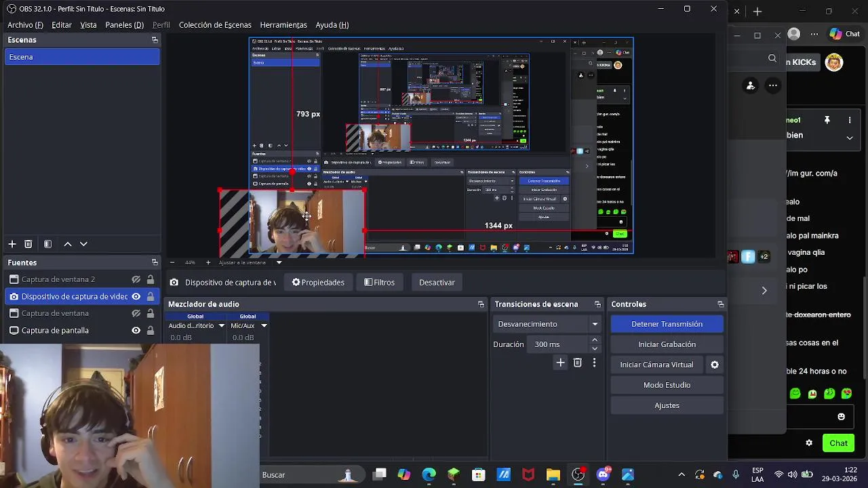The height and width of the screenshot is (488, 868).
Task: Undock the Escenas panel
Action: tap(155, 40)
